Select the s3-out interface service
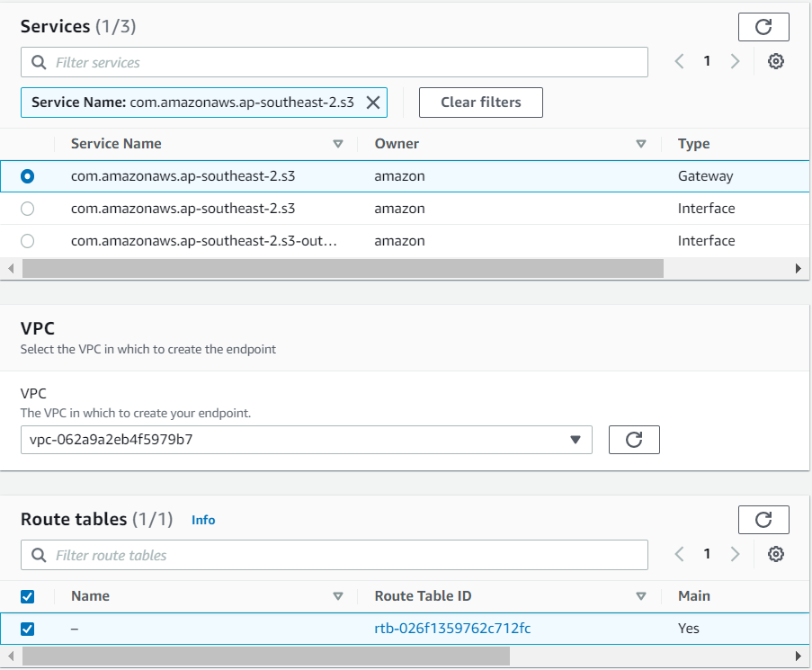812x670 pixels. [x=27, y=240]
